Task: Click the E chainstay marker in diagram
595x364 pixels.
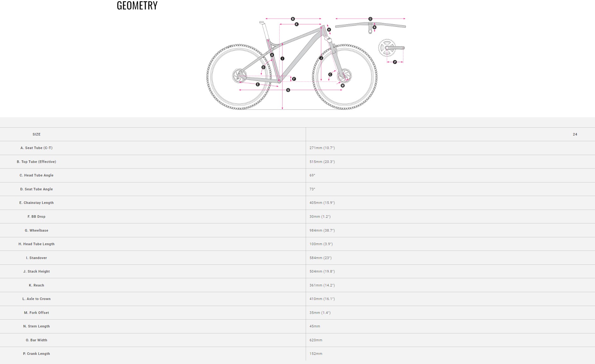Action: 258,84
